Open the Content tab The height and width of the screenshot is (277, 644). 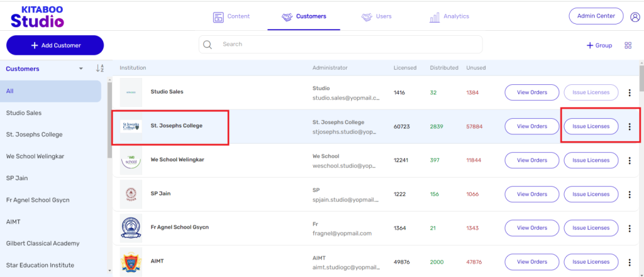coord(231,16)
